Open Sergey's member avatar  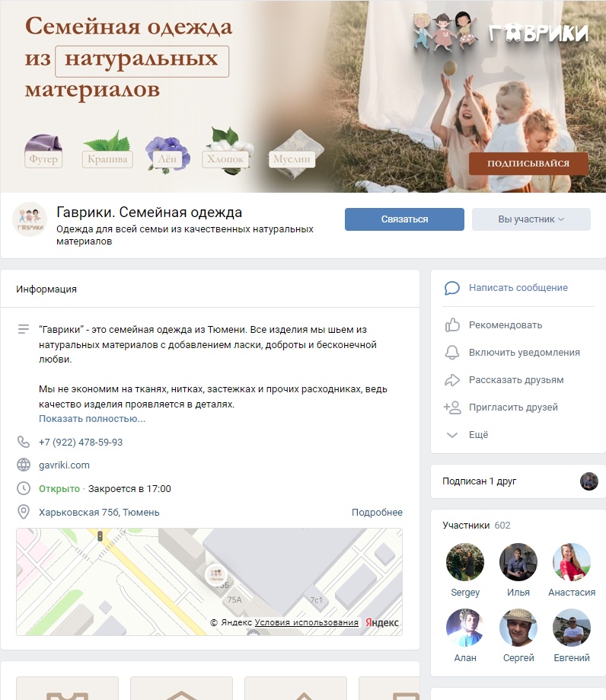(465, 561)
